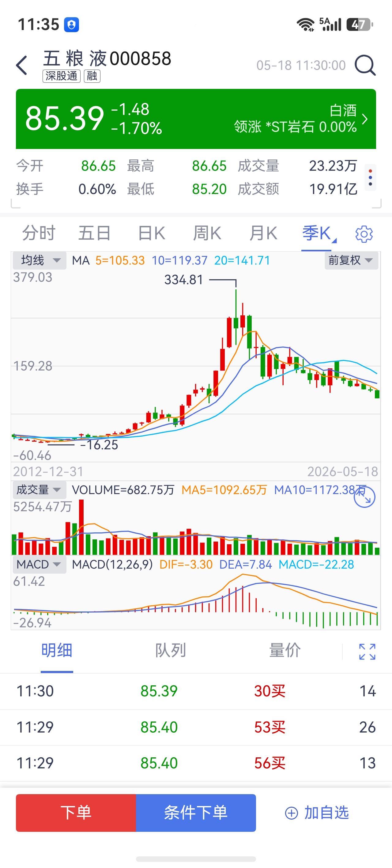The image size is (392, 868).
Task: Switch to 周K chart tab
Action: click(x=207, y=233)
